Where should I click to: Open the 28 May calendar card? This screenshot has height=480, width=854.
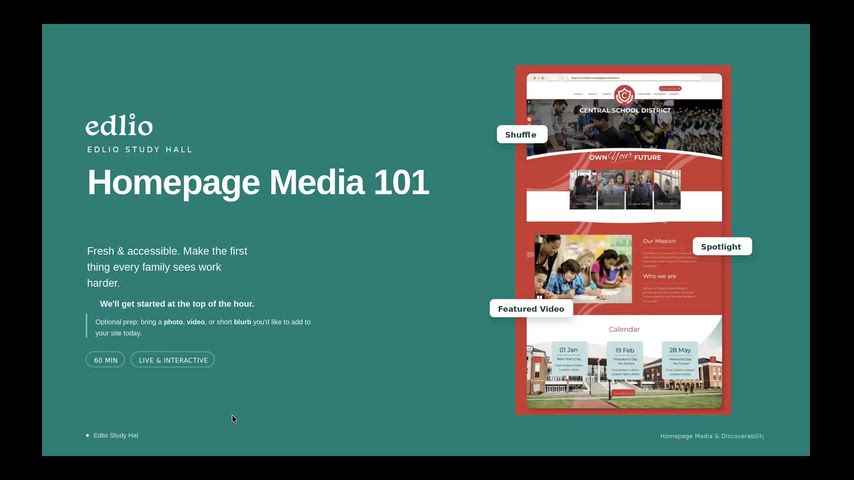click(680, 361)
